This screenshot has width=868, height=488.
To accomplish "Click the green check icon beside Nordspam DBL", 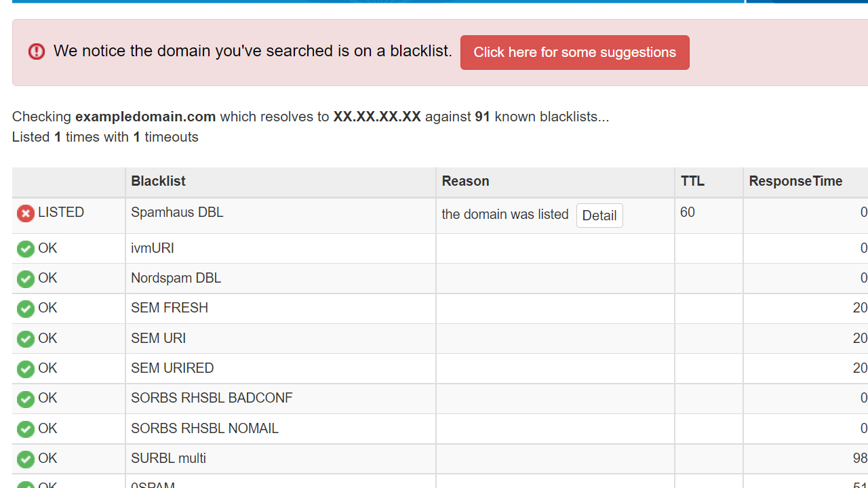I will (x=26, y=279).
